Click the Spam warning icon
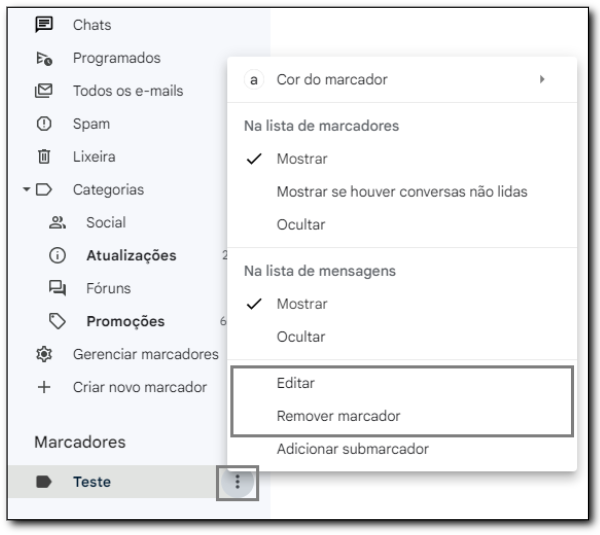Viewport: 600px width, 535px height. [44, 124]
